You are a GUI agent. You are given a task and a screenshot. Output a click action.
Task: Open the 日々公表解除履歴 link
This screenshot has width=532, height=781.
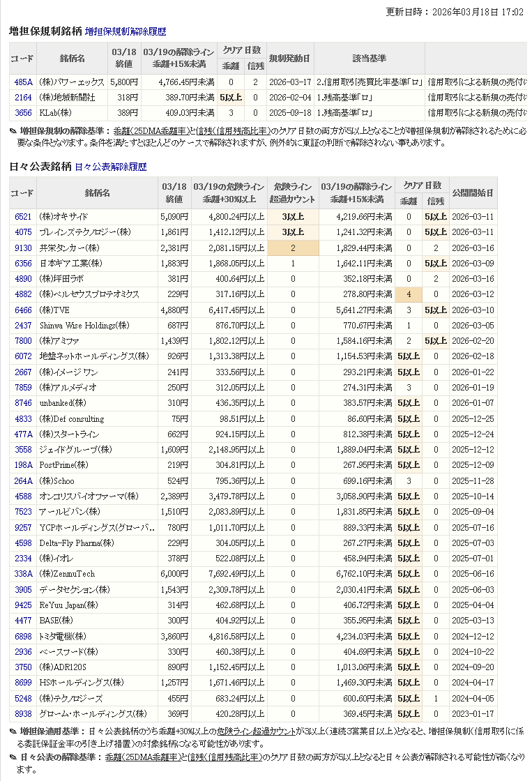pos(110,167)
